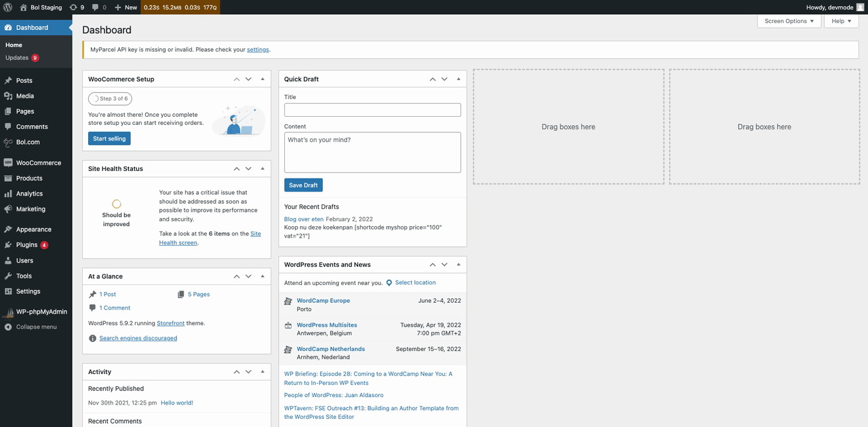Image resolution: width=868 pixels, height=427 pixels.
Task: Open the Blog over eten draft
Action: tap(304, 219)
